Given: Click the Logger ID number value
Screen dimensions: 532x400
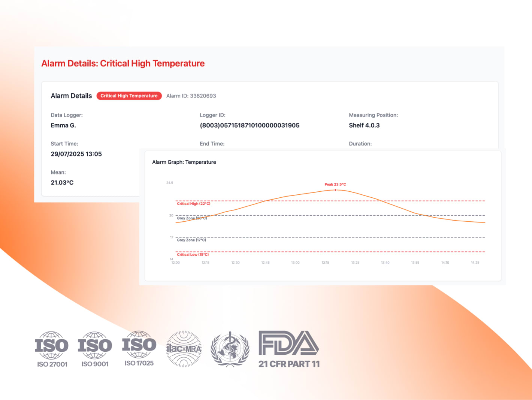Looking at the screenshot, I should click(x=250, y=125).
